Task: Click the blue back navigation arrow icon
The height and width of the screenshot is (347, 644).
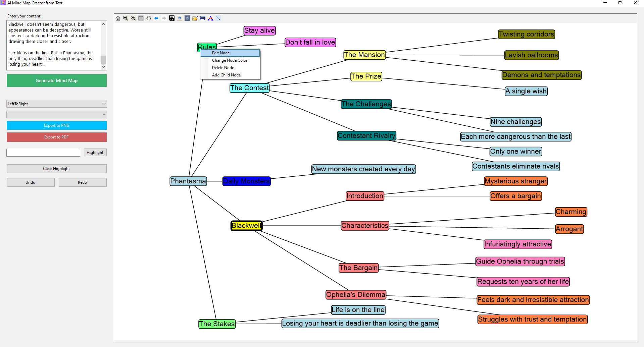Action: 156,18
